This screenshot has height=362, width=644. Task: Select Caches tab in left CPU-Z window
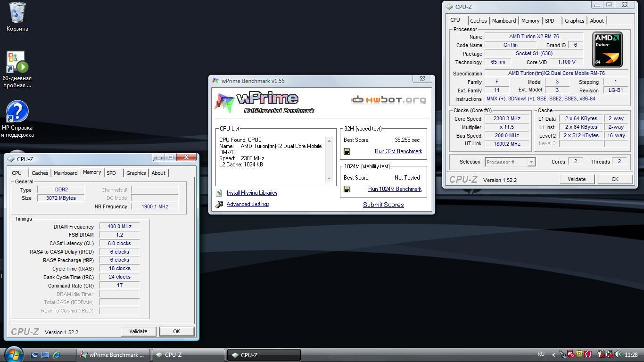pyautogui.click(x=40, y=173)
